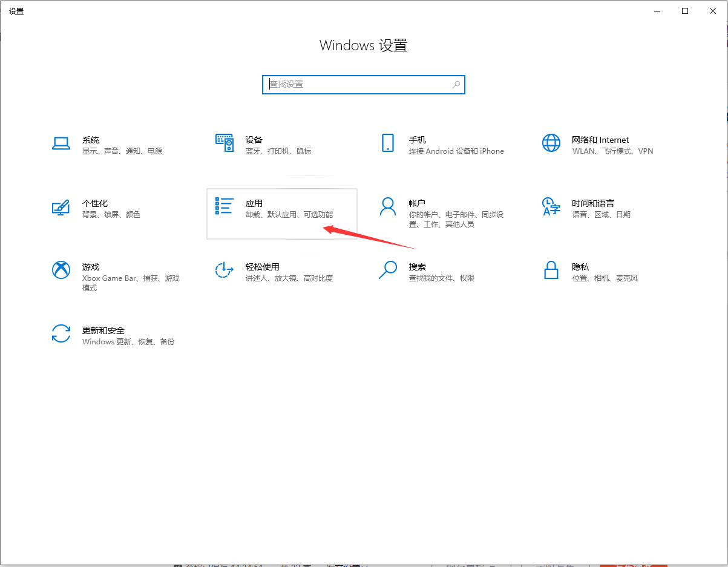The width and height of the screenshot is (728, 567).
Task: Open the 游戏 Xbox icon
Action: click(x=61, y=270)
